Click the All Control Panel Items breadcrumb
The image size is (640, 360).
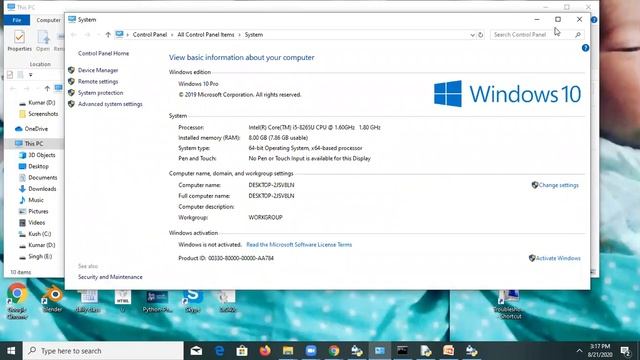(206, 35)
